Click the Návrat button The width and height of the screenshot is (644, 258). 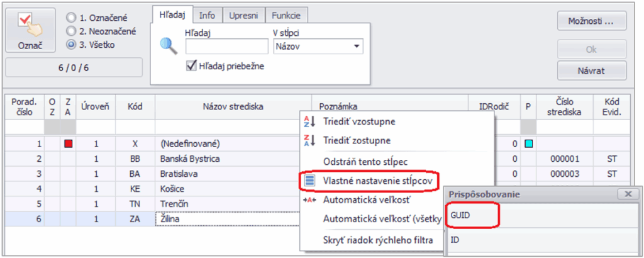[591, 70]
